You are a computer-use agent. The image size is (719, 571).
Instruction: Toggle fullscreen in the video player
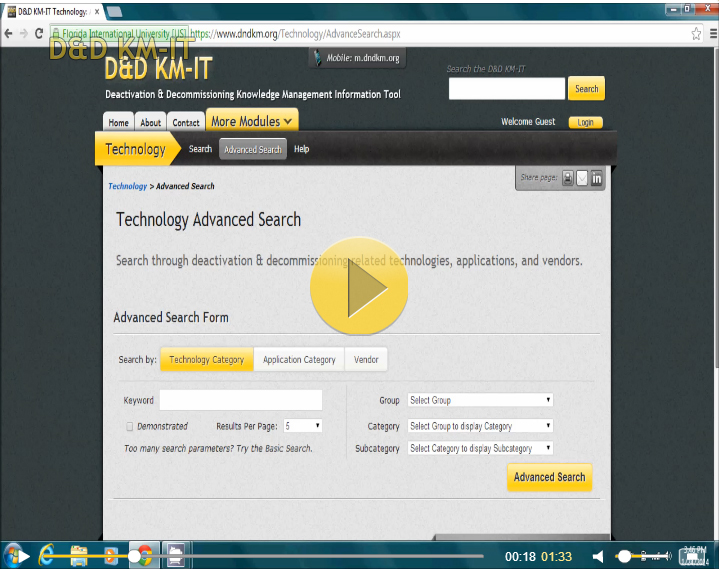tap(693, 556)
